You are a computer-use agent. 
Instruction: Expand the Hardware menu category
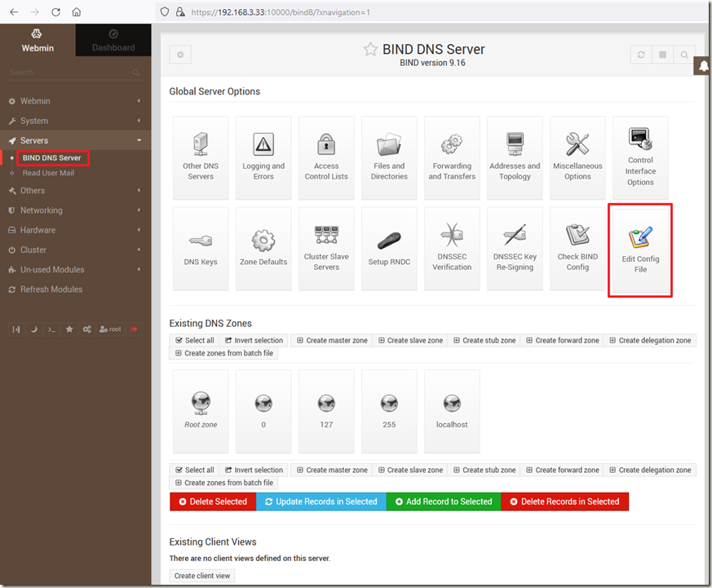[x=75, y=230]
